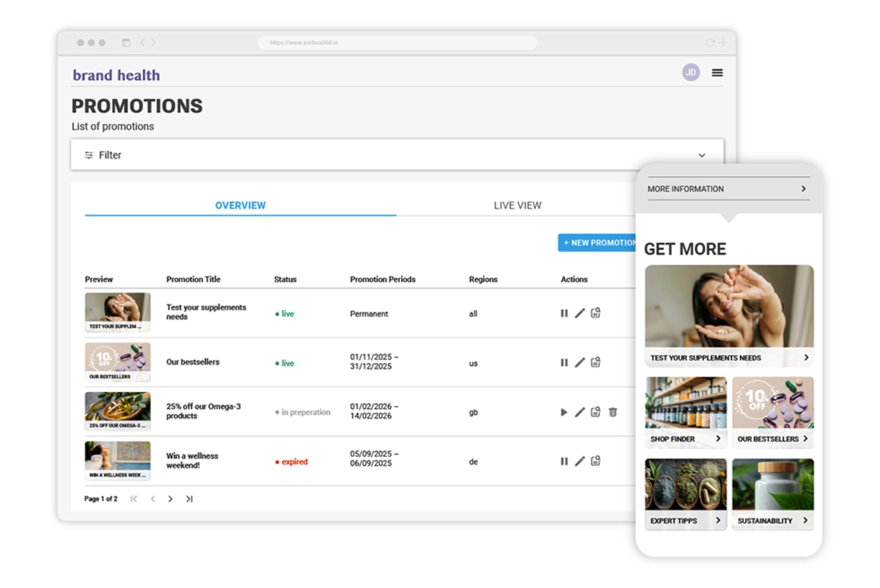880x588 pixels.
Task: Open the hamburger menu
Action: pos(717,73)
